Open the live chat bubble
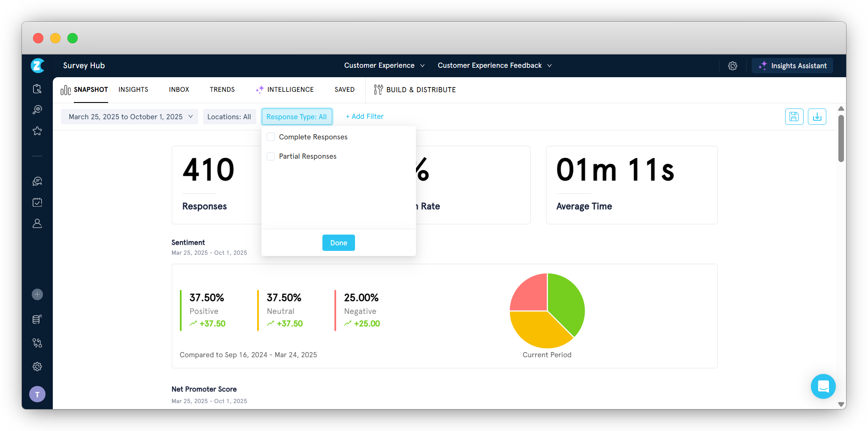The height and width of the screenshot is (431, 868). 822,386
